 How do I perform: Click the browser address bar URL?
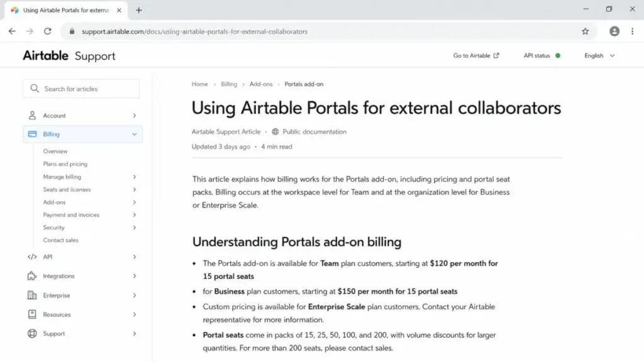pos(194,31)
